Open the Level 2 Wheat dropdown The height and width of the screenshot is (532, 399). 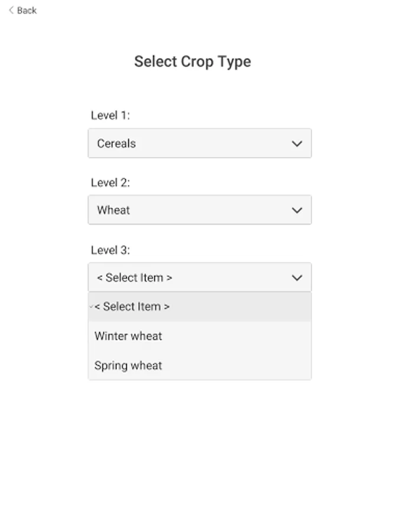(x=199, y=210)
